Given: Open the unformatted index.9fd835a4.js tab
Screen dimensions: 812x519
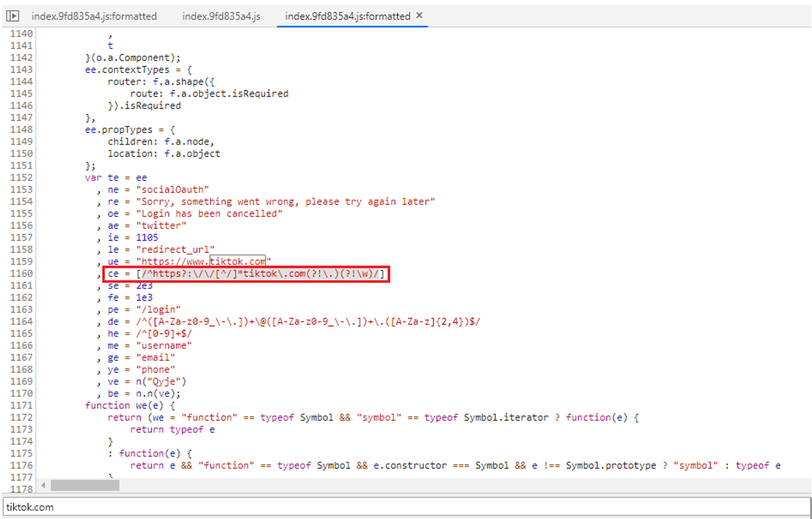Looking at the screenshot, I should pyautogui.click(x=221, y=16).
